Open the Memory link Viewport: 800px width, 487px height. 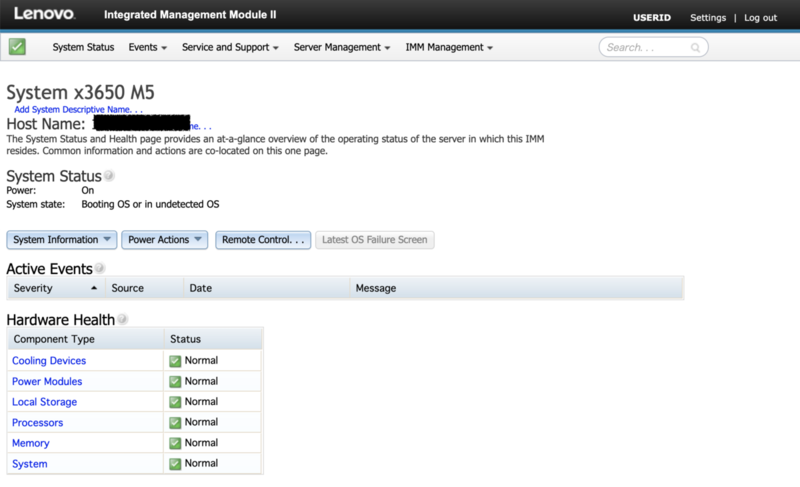31,443
